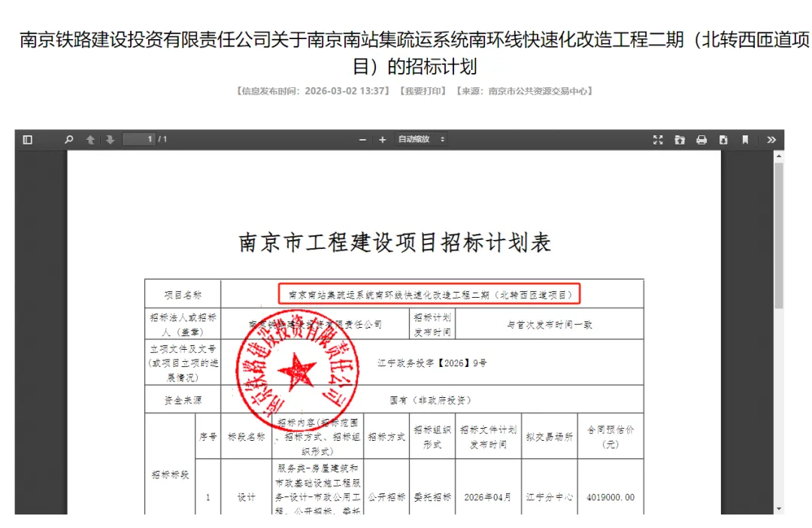The width and height of the screenshot is (812, 528).
Task: Click the scrollbar up arrow
Action: point(779,156)
